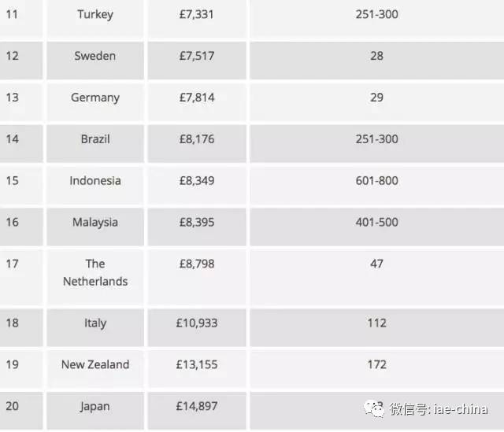Click the 401-500 ranking value
Screen dimensions: 504x432
pos(376,222)
